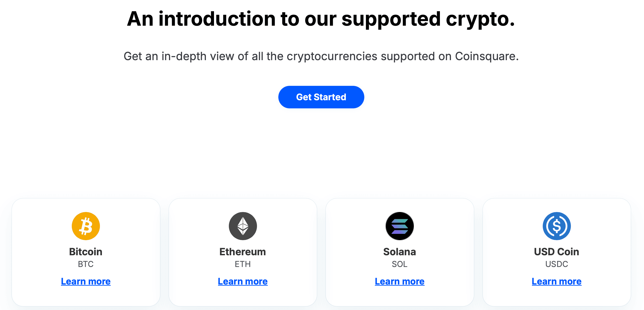Image resolution: width=644 pixels, height=310 pixels.
Task: Open the Learn more link under Bitcoin
Action: pos(86,281)
